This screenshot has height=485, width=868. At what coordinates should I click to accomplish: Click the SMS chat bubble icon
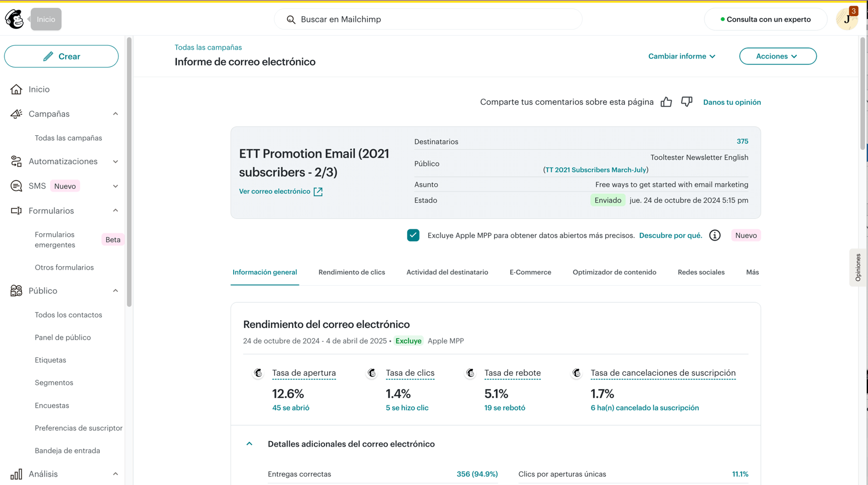pyautogui.click(x=16, y=186)
